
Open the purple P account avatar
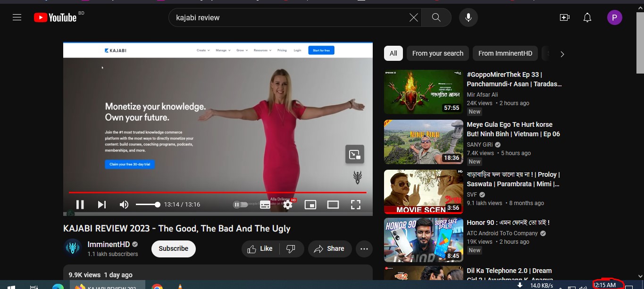(x=614, y=17)
